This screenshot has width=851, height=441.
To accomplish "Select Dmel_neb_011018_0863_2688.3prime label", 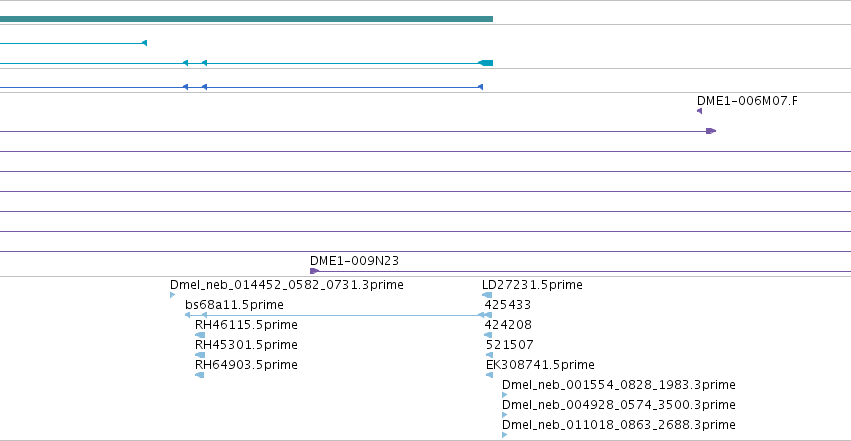I will 619,425.
